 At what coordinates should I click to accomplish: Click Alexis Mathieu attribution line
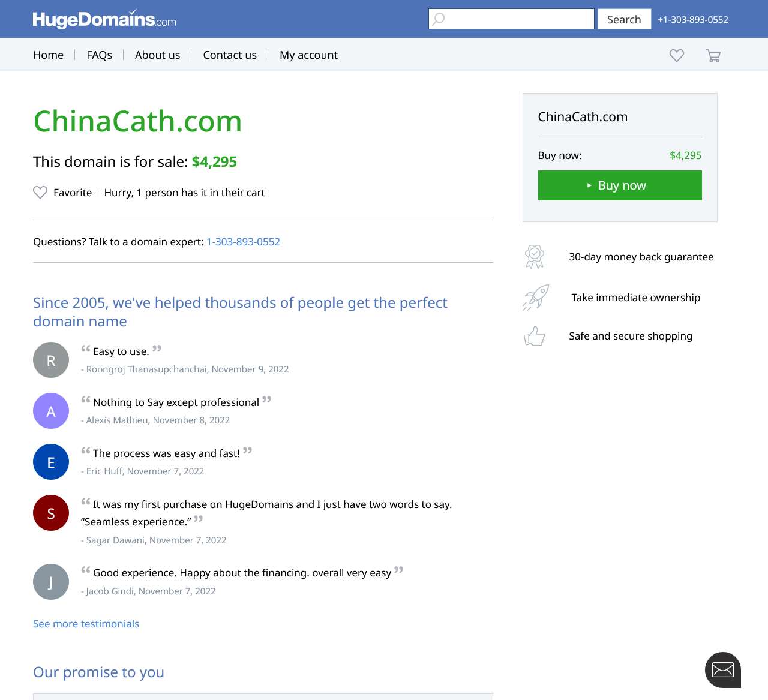click(x=155, y=420)
